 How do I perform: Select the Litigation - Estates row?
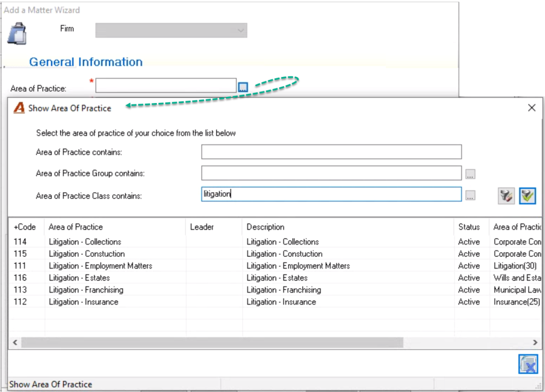coord(274,278)
